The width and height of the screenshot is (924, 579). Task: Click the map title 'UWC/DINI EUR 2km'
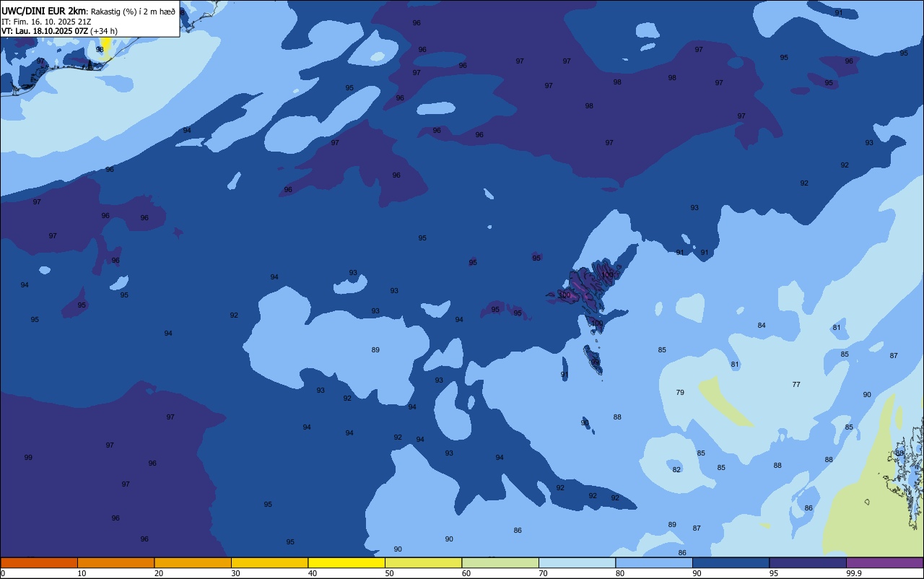44,11
